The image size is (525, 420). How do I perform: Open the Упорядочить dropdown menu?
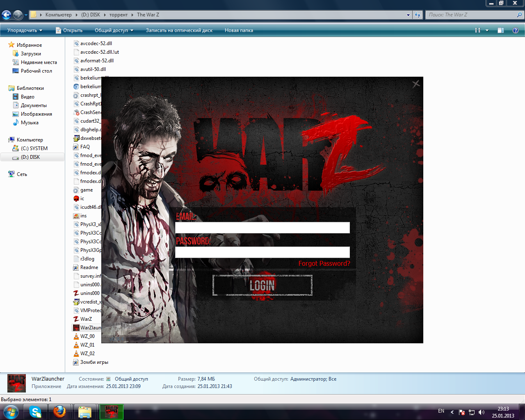pyautogui.click(x=25, y=30)
